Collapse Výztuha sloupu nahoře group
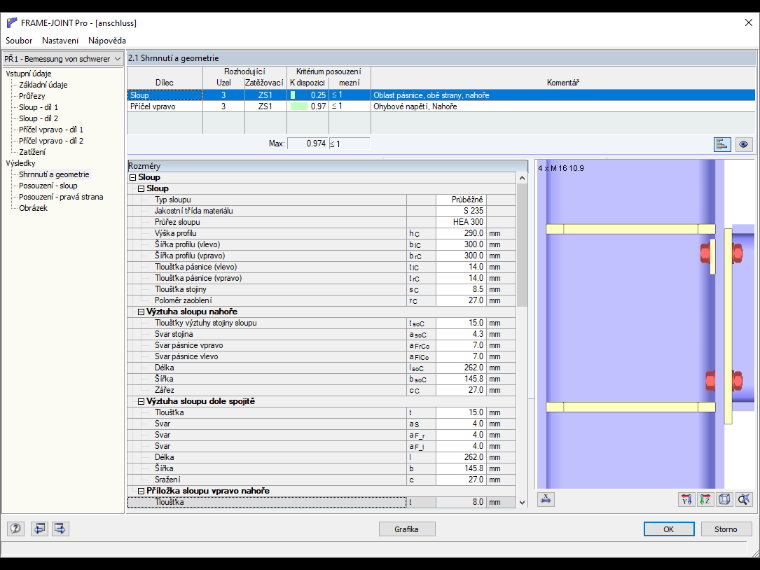This screenshot has height=570, width=760. 141,312
